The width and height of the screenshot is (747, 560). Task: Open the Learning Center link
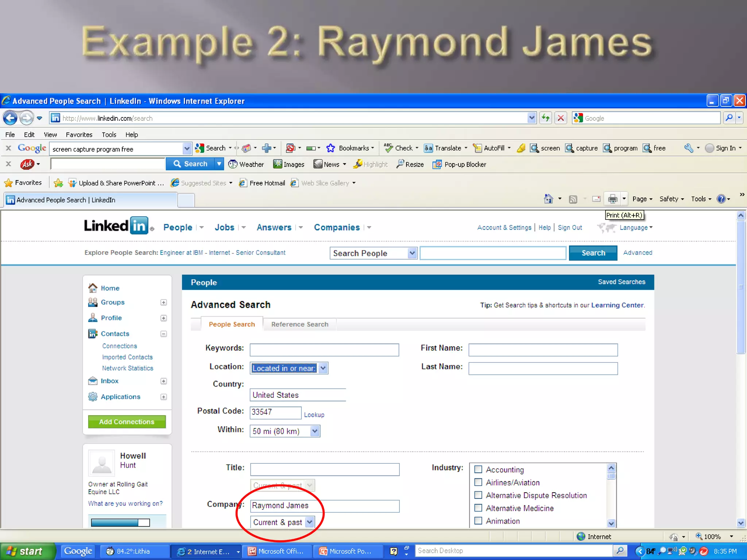[x=617, y=305]
